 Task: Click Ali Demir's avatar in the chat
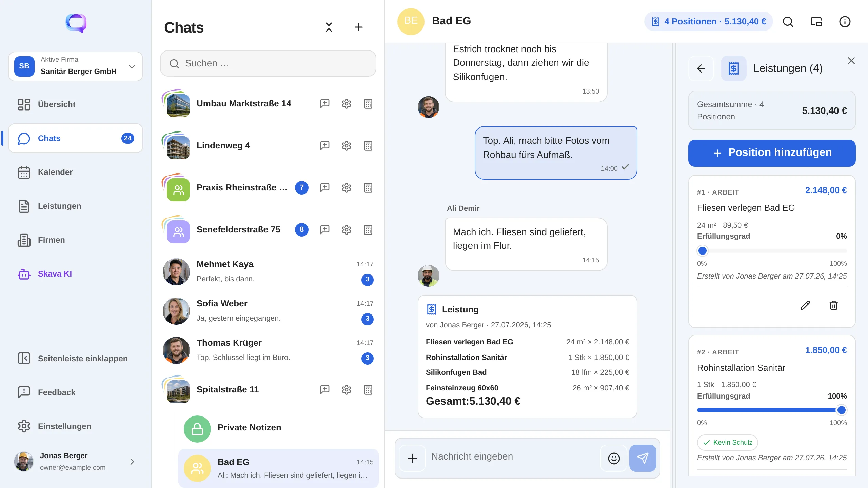click(428, 276)
